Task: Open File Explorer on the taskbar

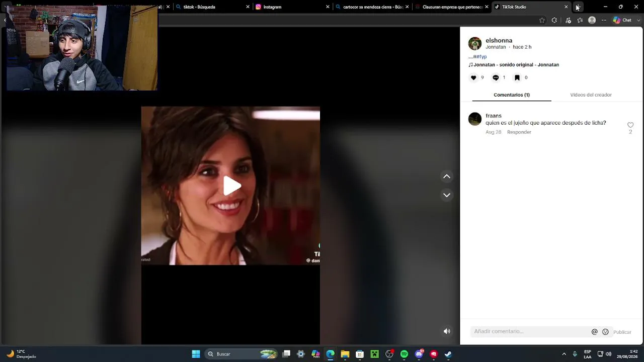Action: [345, 354]
